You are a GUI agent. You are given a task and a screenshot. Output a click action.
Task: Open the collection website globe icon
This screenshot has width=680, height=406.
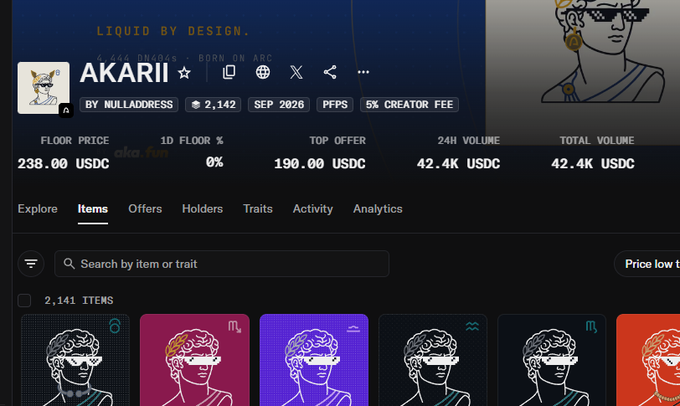click(x=263, y=72)
